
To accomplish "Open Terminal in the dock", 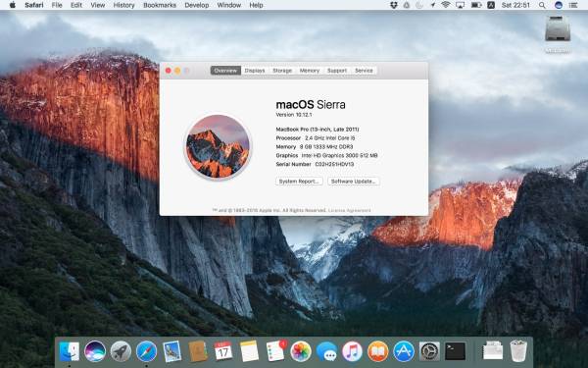I will tap(456, 352).
